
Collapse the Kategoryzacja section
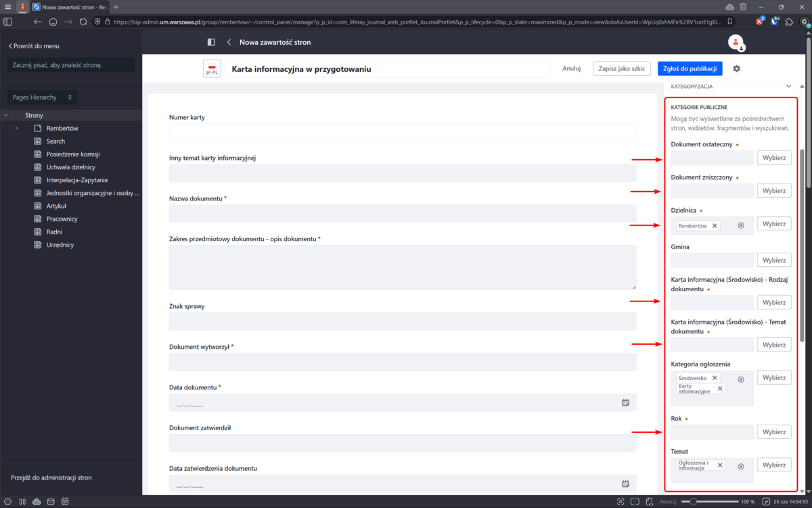pyautogui.click(x=788, y=87)
